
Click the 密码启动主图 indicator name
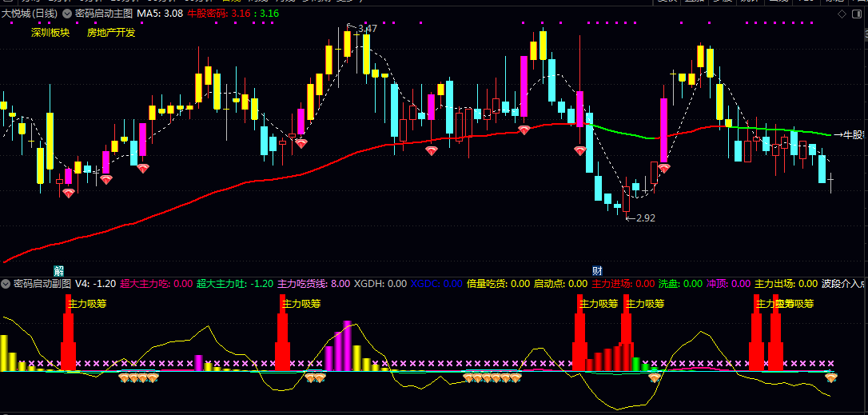tap(104, 14)
